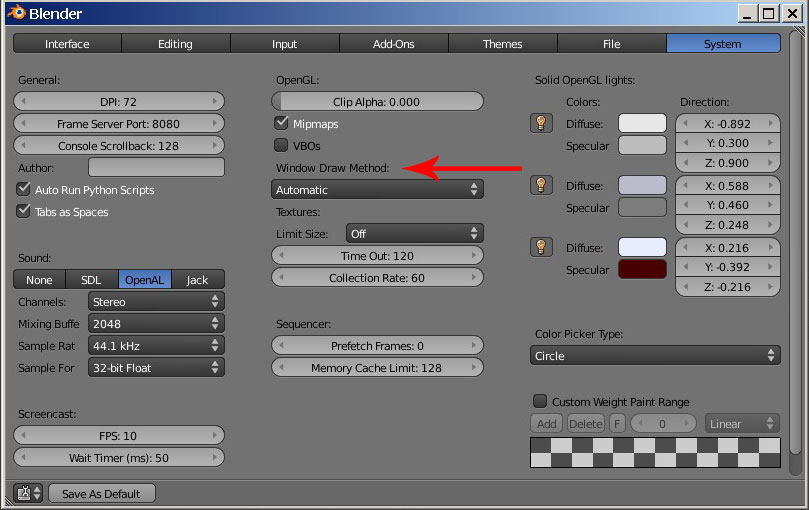Open the texture Limit Size dropdown

(413, 233)
